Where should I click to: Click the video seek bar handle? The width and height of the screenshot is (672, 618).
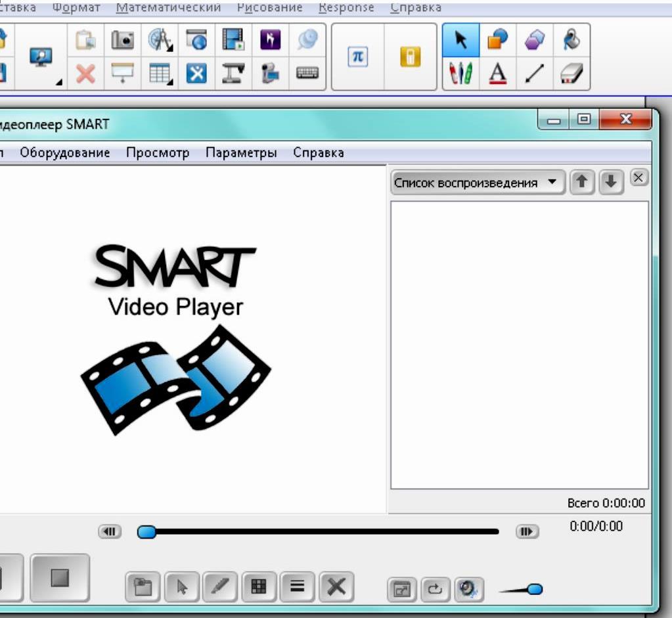[x=146, y=532]
